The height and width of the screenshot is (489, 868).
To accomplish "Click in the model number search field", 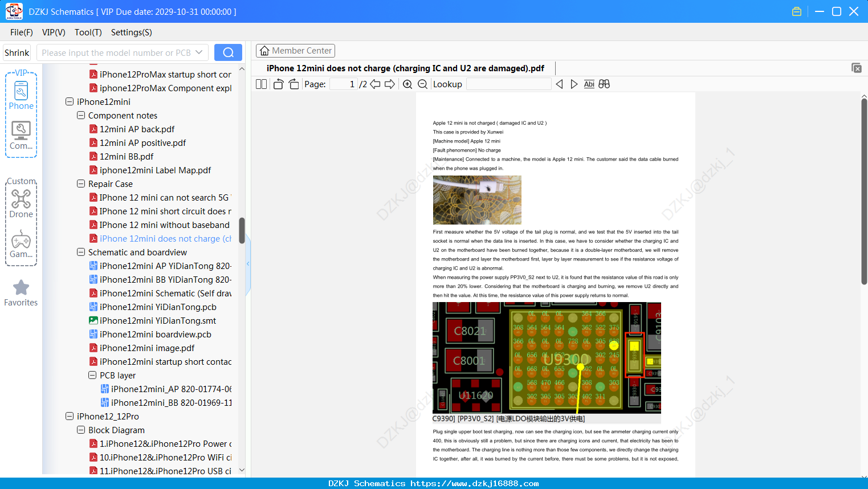I will pos(116,52).
